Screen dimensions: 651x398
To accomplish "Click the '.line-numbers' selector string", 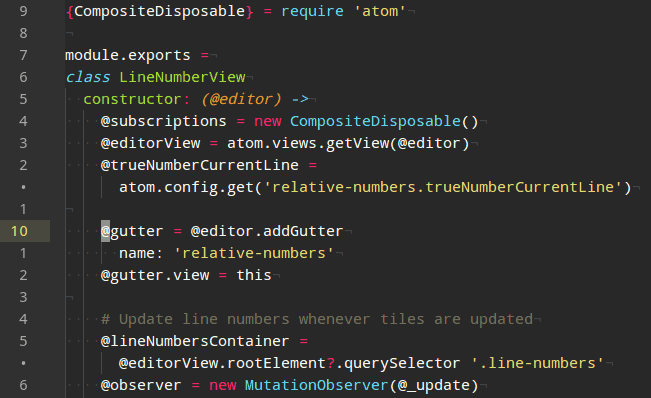I will pos(537,363).
